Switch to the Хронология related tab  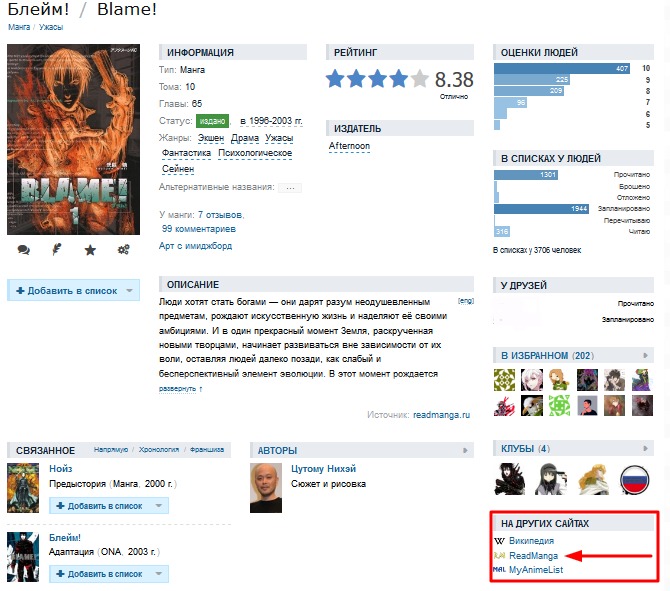[x=159, y=450]
